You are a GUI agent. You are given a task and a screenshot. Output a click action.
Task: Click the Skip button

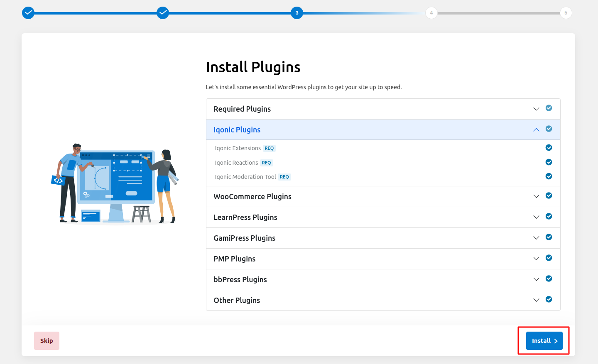pos(47,341)
